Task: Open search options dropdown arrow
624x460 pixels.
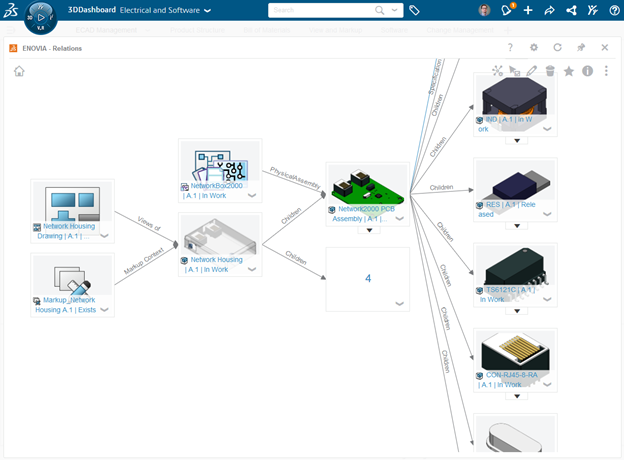Action: coord(396,11)
